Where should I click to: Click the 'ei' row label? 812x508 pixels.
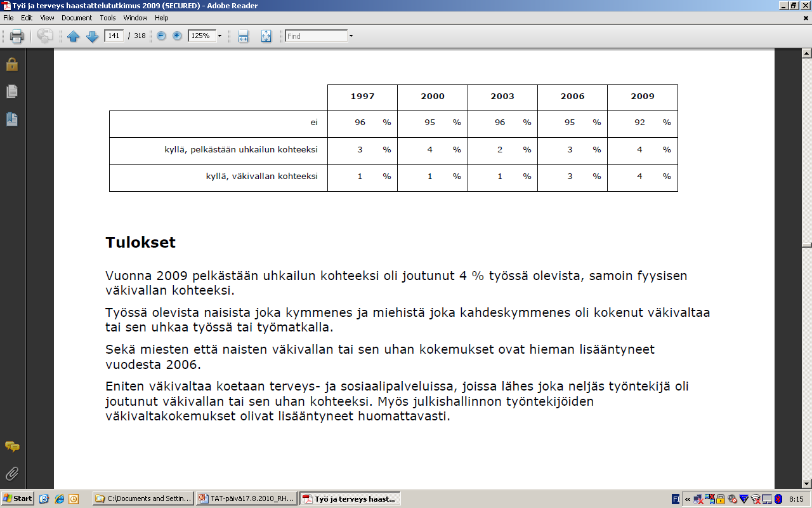tap(314, 123)
